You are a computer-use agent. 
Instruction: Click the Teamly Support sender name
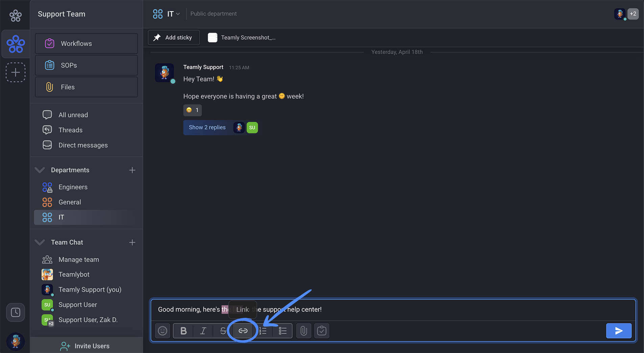pos(203,67)
